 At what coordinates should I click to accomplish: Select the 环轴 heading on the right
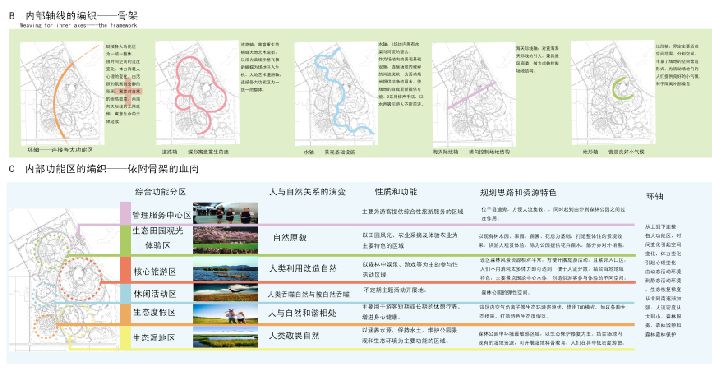(654, 196)
